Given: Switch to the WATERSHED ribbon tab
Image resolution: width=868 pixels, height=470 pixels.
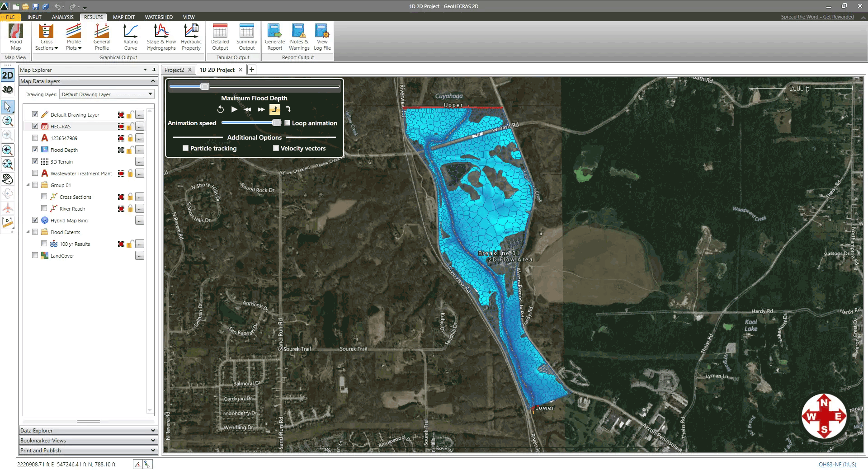Looking at the screenshot, I should coord(159,17).
